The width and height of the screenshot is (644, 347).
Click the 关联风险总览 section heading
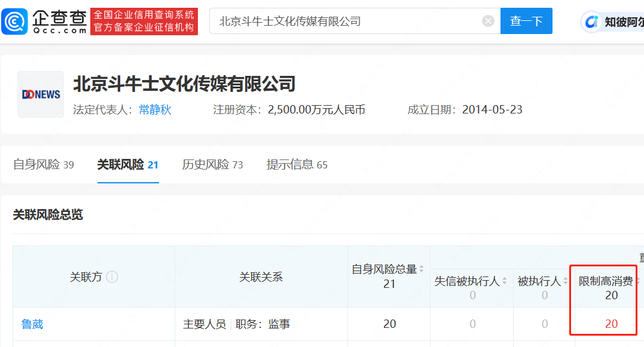(48, 214)
